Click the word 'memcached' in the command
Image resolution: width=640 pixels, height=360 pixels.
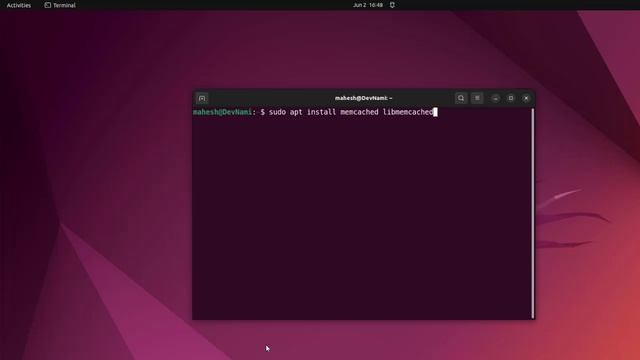point(359,112)
